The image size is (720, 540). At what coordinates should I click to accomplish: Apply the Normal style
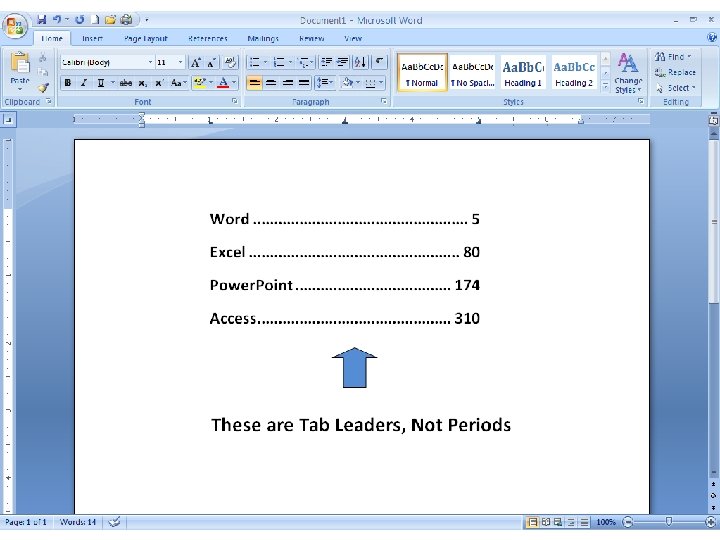[422, 73]
